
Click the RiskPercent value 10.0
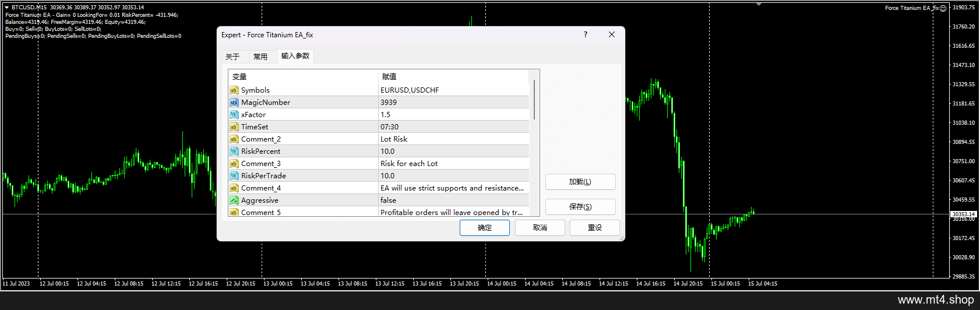pyautogui.click(x=454, y=152)
